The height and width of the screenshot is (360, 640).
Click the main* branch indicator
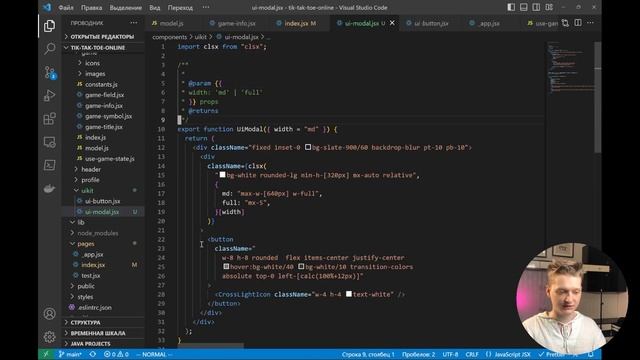tap(70, 354)
